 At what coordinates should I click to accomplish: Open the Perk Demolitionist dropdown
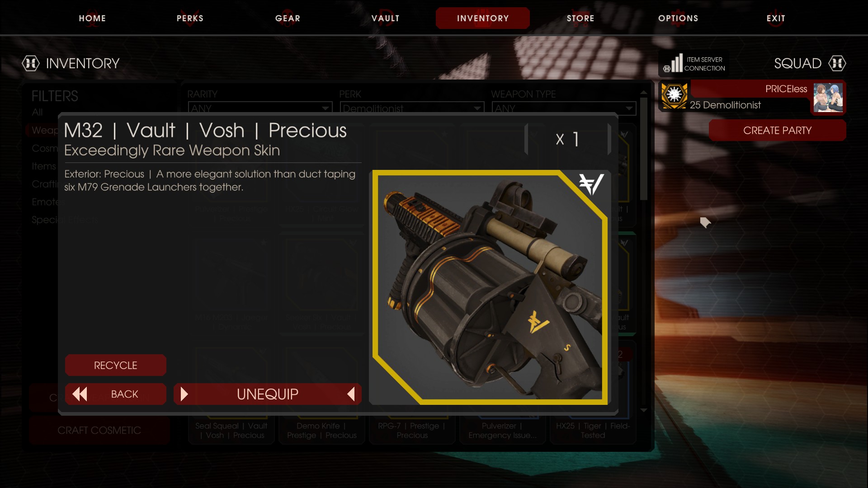point(412,108)
